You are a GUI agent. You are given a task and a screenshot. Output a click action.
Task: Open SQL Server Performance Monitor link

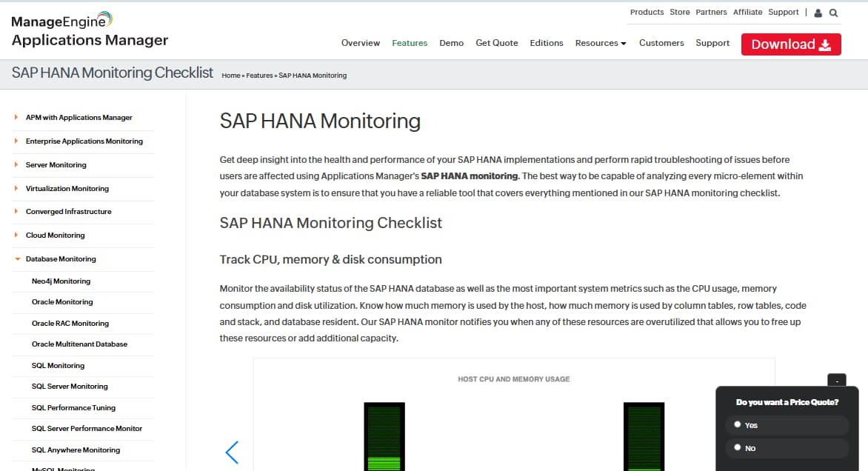(x=87, y=429)
